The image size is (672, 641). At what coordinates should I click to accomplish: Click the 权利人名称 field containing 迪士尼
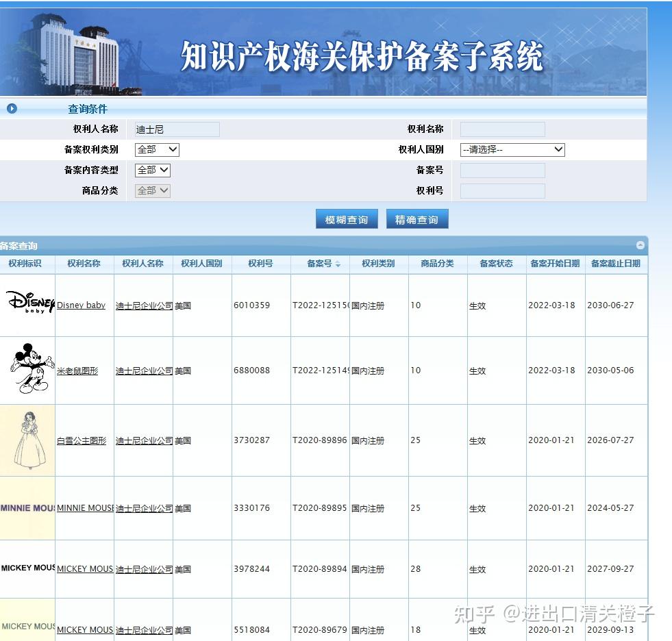point(177,129)
